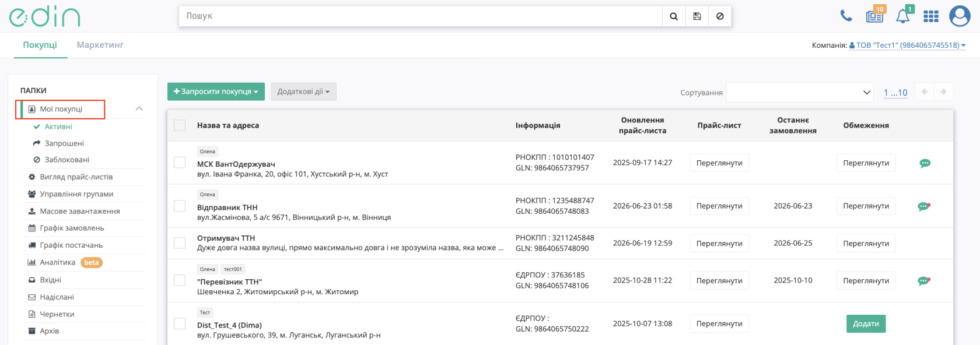Open chat for Відправник ТНН
This screenshot has width=980, height=345.
pyautogui.click(x=924, y=206)
